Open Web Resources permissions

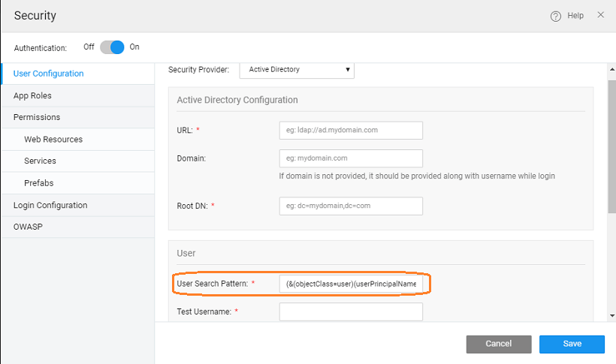pos(53,139)
